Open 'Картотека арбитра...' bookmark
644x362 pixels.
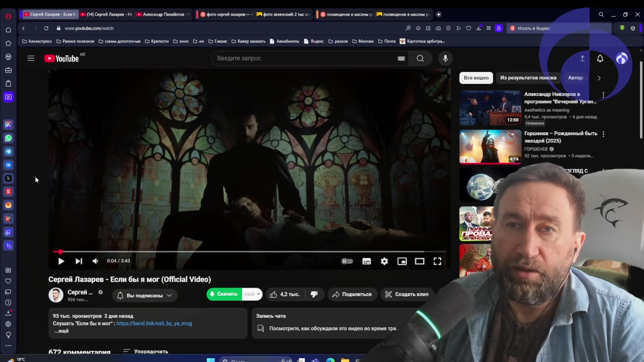coord(422,41)
